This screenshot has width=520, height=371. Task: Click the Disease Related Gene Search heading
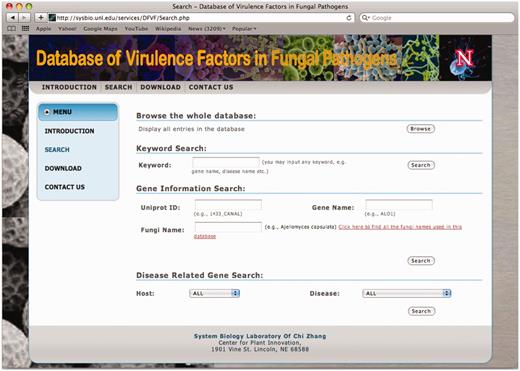(199, 275)
